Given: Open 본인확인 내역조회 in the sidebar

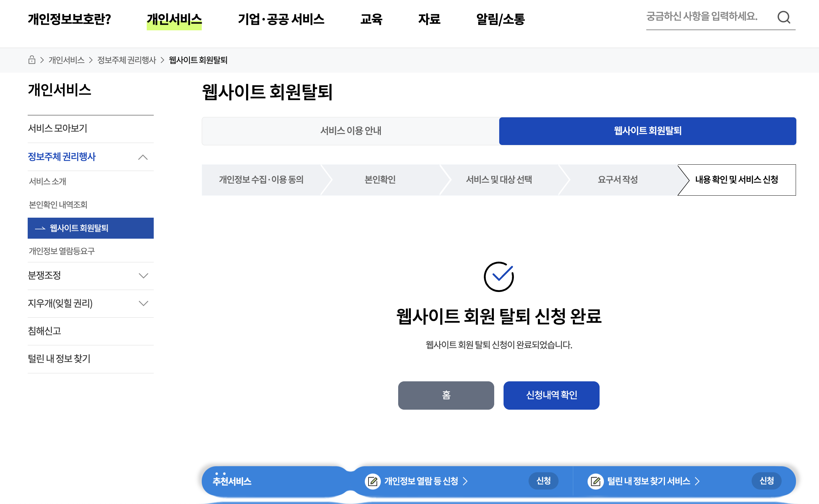Looking at the screenshot, I should [58, 205].
